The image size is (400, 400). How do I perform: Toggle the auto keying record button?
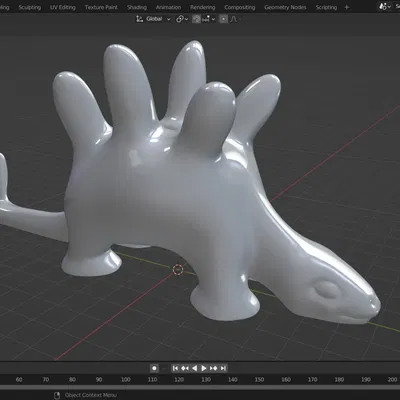point(154,368)
